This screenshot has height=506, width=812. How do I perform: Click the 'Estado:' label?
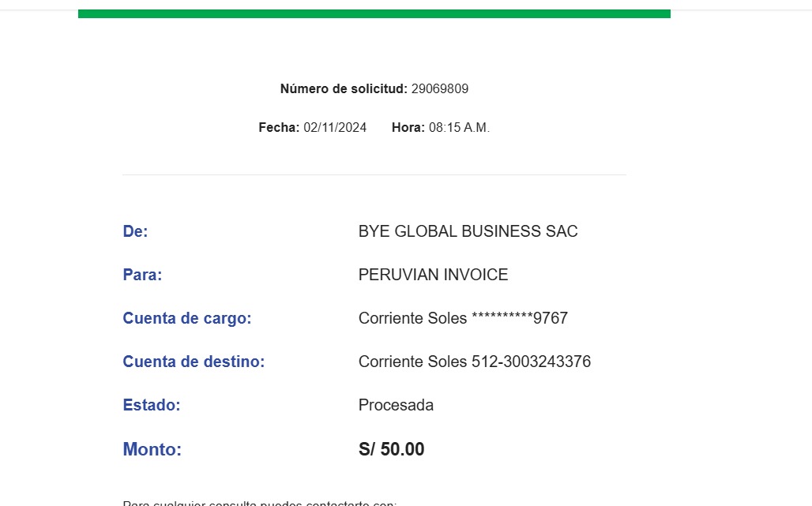point(152,406)
